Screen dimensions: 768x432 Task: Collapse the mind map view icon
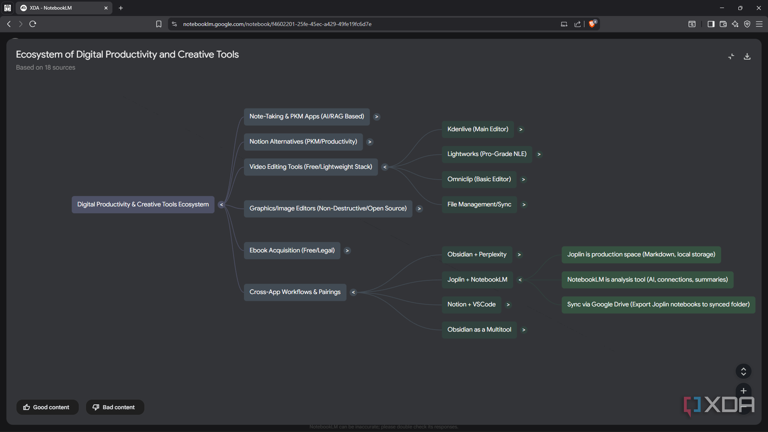coord(731,57)
